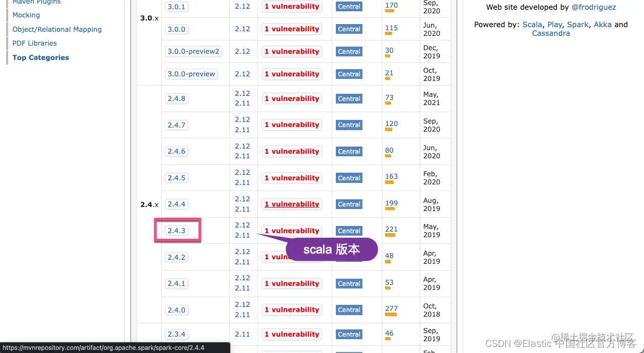The image size is (644, 353).
Task: Select Scala 2.12 for version 2.4.0
Action: [243, 305]
